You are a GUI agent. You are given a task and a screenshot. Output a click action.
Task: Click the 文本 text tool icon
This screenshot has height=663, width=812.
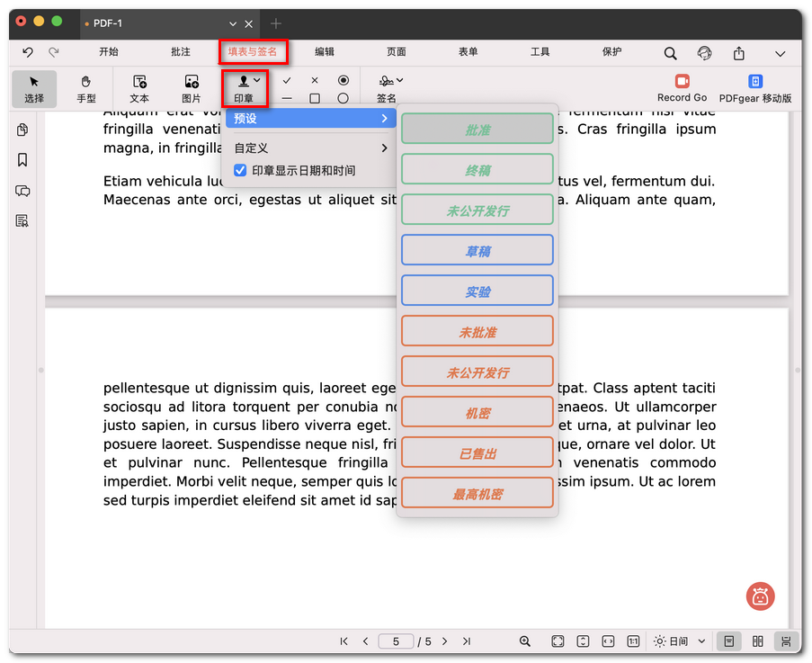pos(139,88)
